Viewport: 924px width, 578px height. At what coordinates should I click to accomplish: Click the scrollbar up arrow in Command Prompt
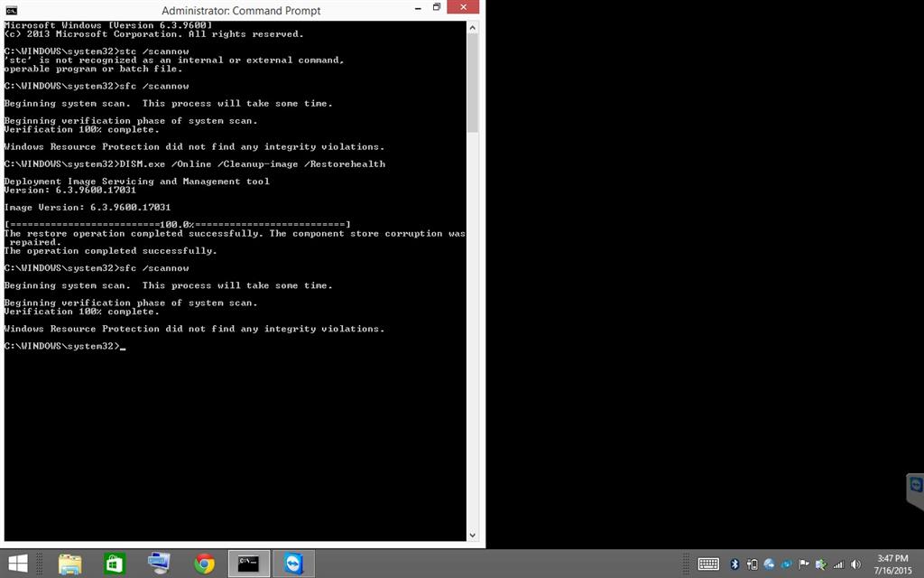coord(473,27)
